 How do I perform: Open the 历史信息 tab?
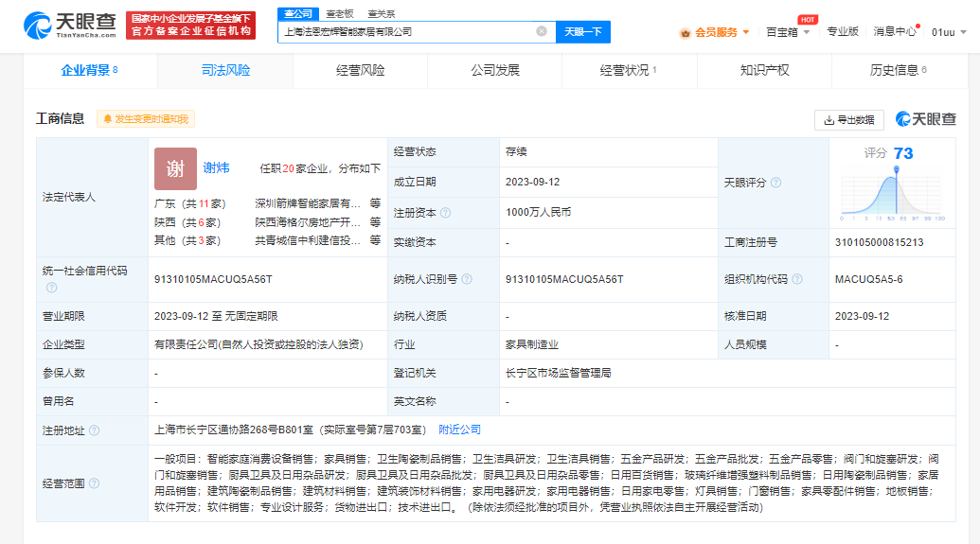[899, 71]
